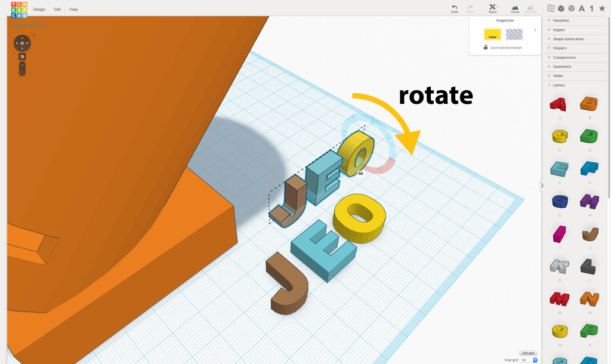Image resolution: width=611 pixels, height=364 pixels.
Task: Orbit view up with the navigation arrow
Action: (22, 38)
